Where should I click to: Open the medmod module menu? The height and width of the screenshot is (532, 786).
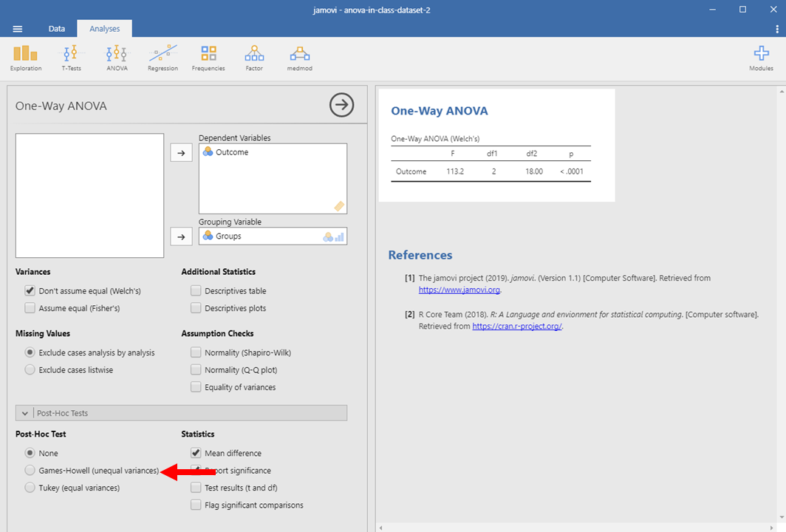pos(300,58)
